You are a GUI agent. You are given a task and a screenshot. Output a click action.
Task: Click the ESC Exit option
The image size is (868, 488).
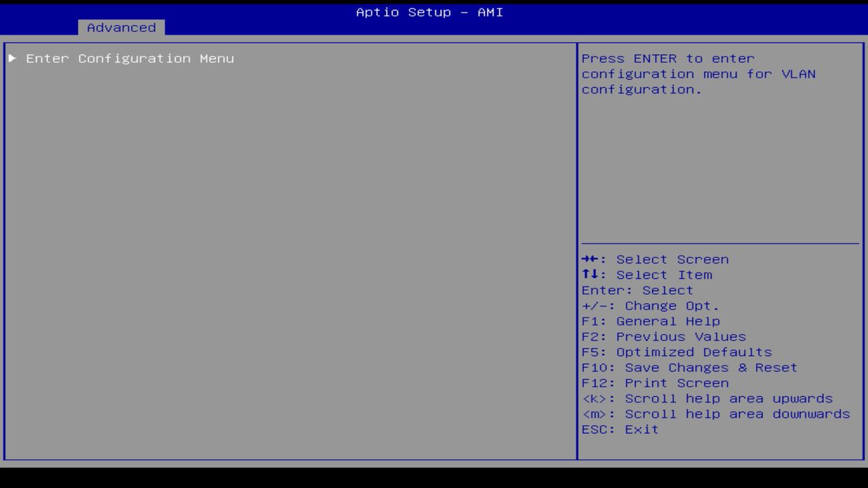pyautogui.click(x=619, y=429)
